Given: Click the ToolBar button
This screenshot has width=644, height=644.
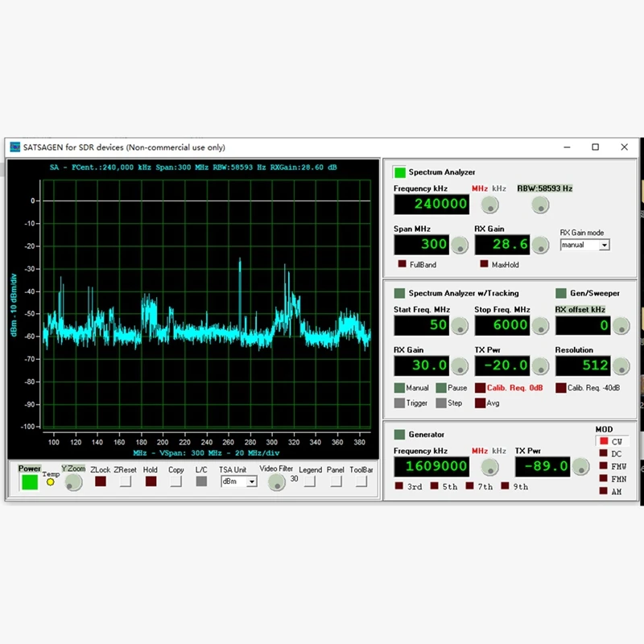Looking at the screenshot, I should [x=361, y=481].
